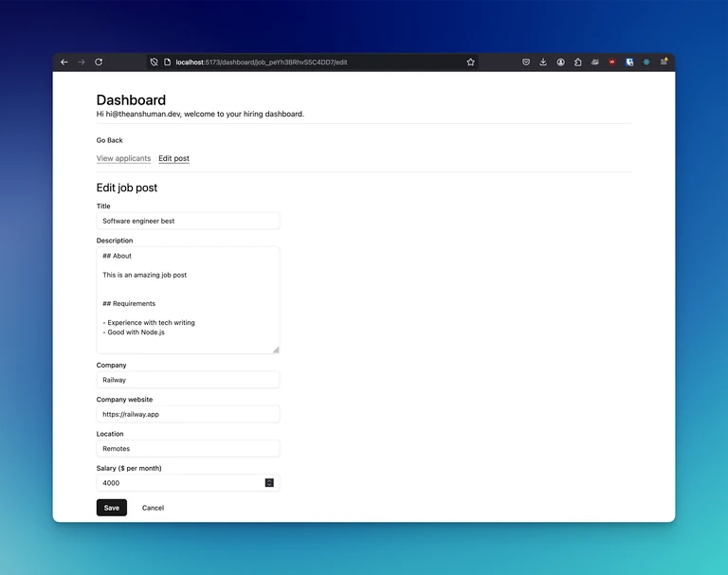
Task: Focus the Location field containing Remotes
Action: coord(188,448)
